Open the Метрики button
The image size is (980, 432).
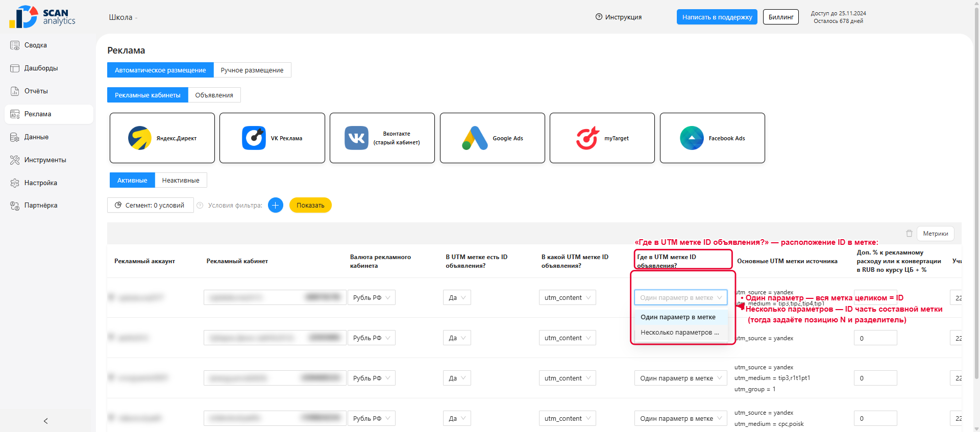pyautogui.click(x=936, y=234)
